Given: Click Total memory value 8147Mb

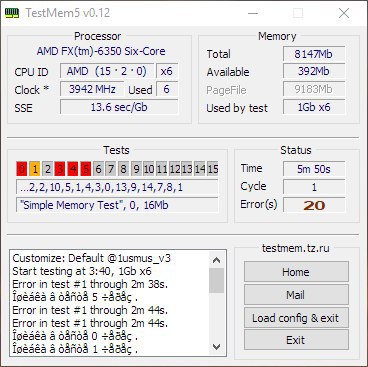Looking at the screenshot, I should coord(314,54).
